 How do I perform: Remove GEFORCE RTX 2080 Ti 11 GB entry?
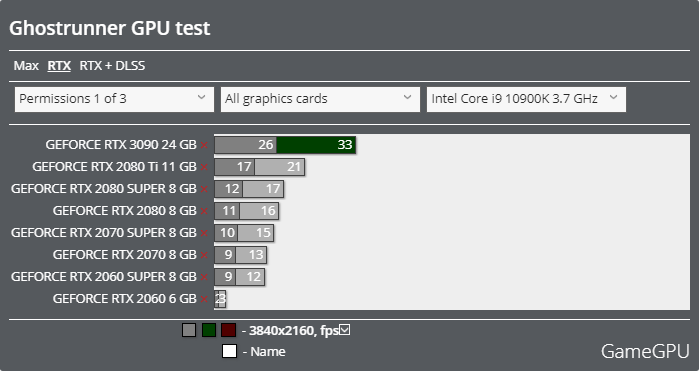point(204,167)
